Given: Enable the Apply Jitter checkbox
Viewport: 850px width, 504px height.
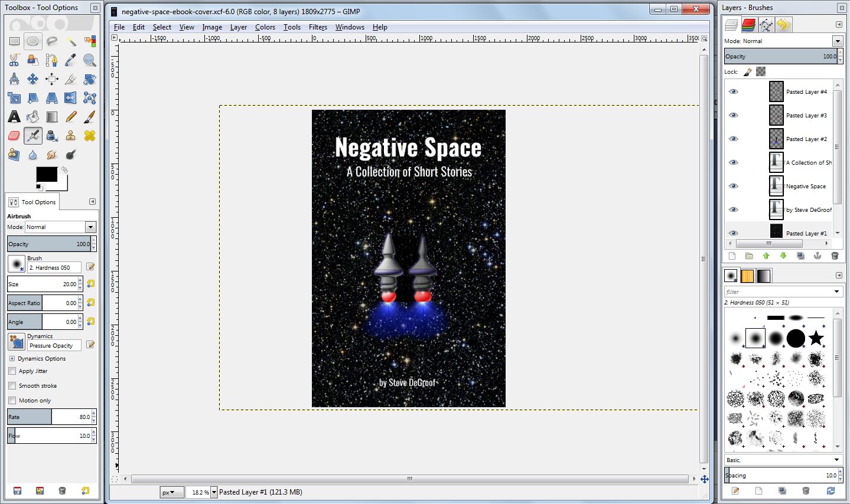Looking at the screenshot, I should pos(12,371).
